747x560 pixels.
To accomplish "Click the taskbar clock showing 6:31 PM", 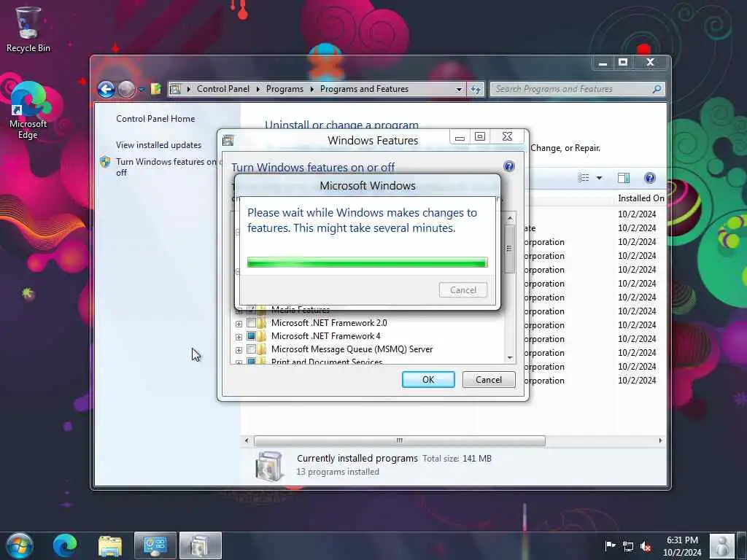I will point(682,546).
